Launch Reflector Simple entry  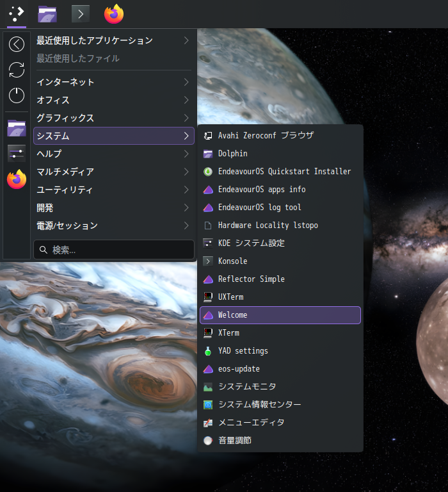click(280, 279)
